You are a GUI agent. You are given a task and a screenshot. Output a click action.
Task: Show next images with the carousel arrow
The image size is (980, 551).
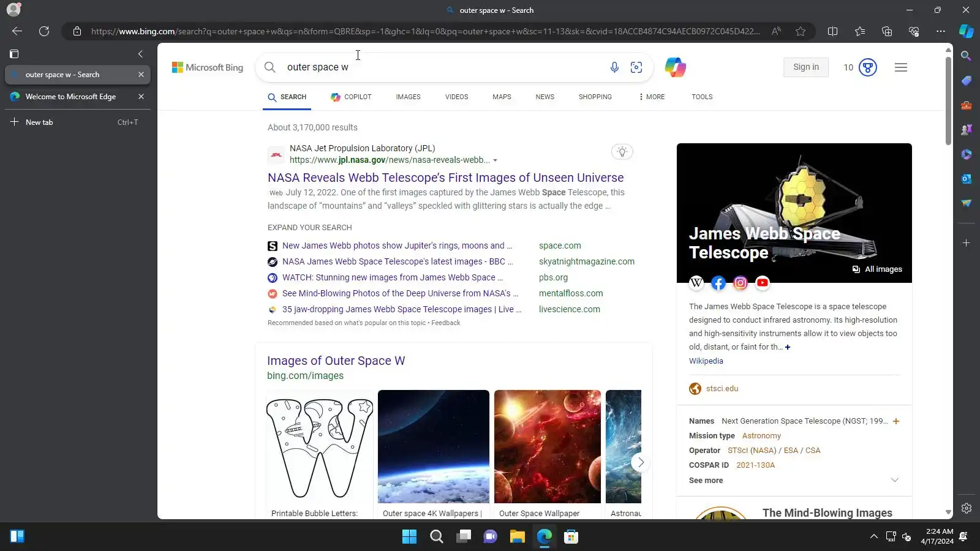point(641,462)
